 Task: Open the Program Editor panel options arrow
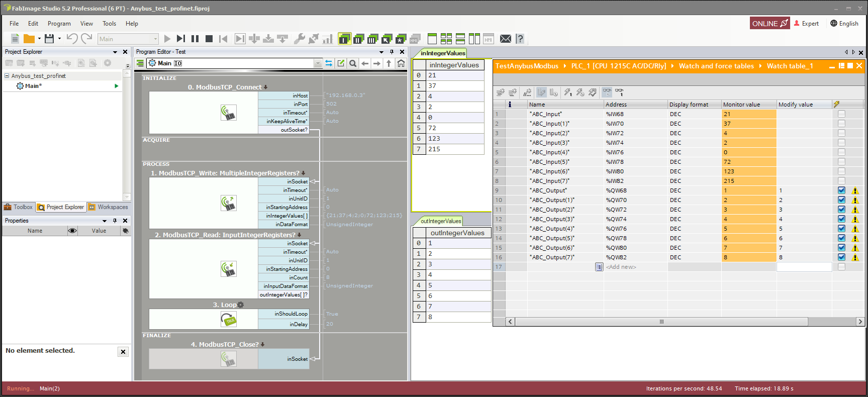point(381,52)
